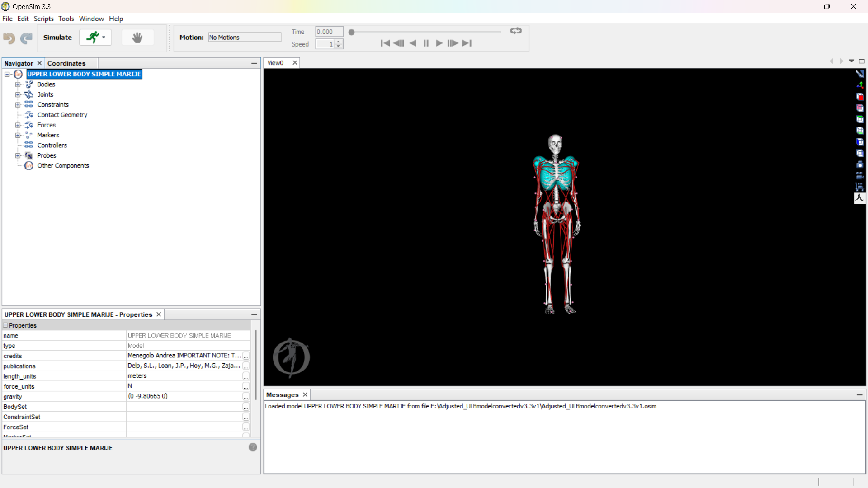
Task: Select the light-blue-faced cube view icon
Action: coord(860,153)
